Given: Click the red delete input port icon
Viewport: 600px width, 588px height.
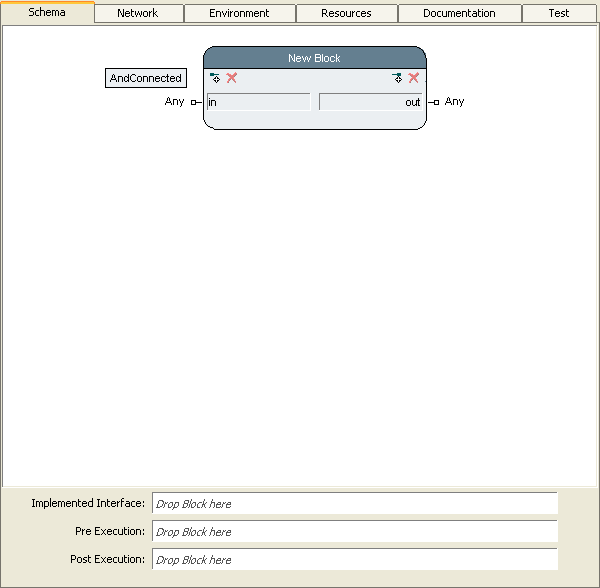Looking at the screenshot, I should [x=232, y=78].
